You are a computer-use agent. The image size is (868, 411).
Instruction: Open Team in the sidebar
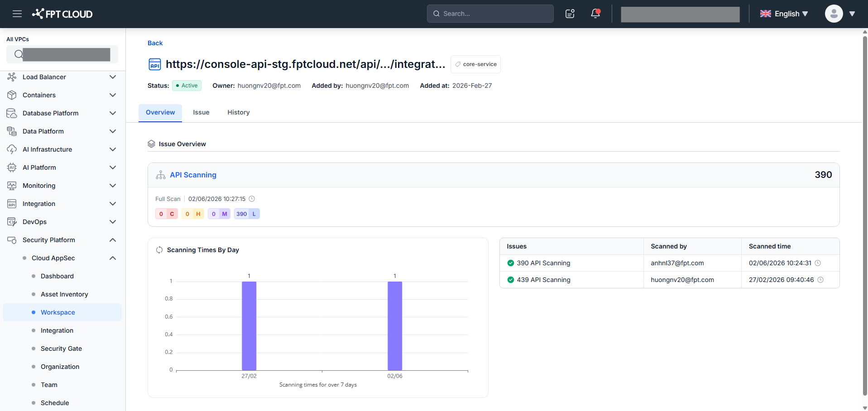coord(49,385)
